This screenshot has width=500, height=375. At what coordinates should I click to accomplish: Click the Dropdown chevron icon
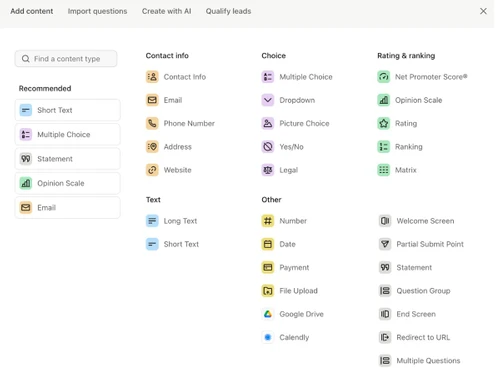[x=268, y=100]
